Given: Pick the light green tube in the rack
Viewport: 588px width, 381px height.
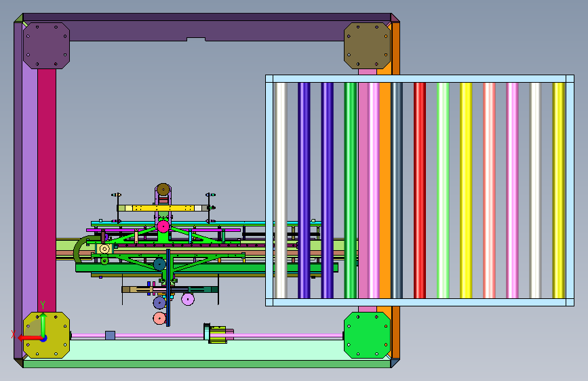Looking at the screenshot, I should tap(443, 190).
